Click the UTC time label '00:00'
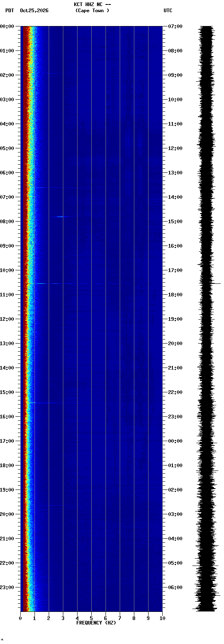 175,441
